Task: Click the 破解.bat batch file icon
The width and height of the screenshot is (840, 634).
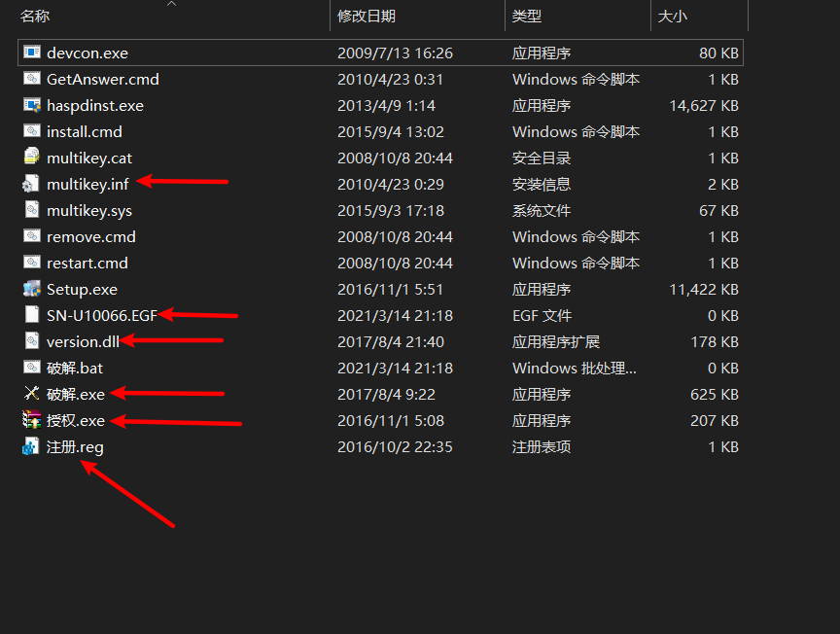Action: [x=32, y=368]
